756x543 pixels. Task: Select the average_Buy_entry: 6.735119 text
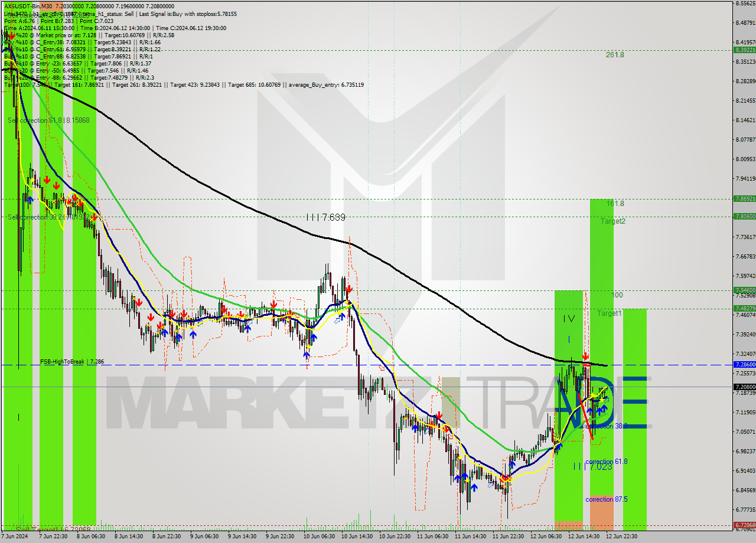(326, 84)
